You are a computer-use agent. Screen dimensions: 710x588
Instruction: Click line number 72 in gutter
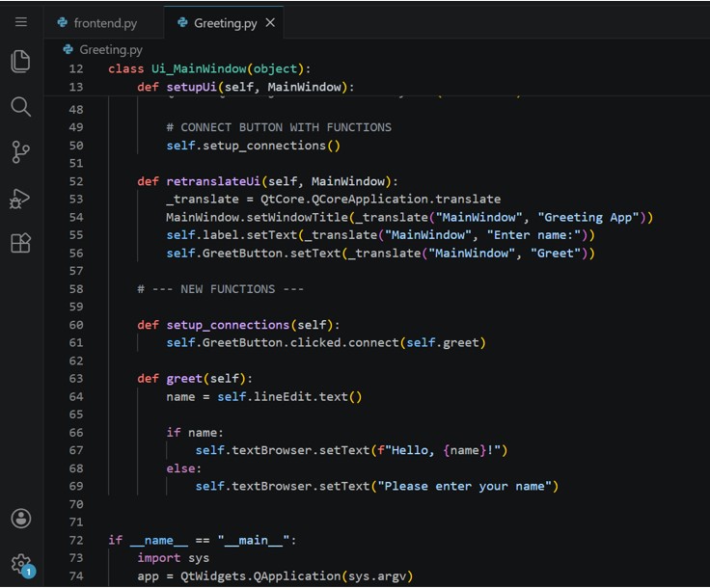pos(76,540)
